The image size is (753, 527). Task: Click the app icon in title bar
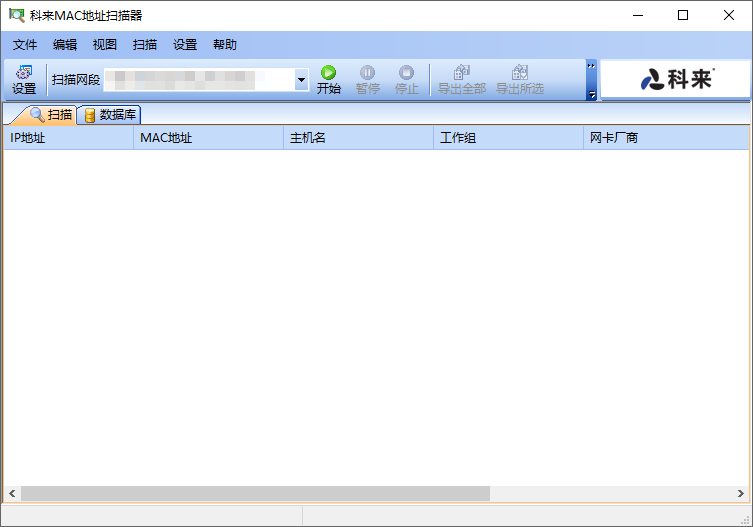pos(16,15)
